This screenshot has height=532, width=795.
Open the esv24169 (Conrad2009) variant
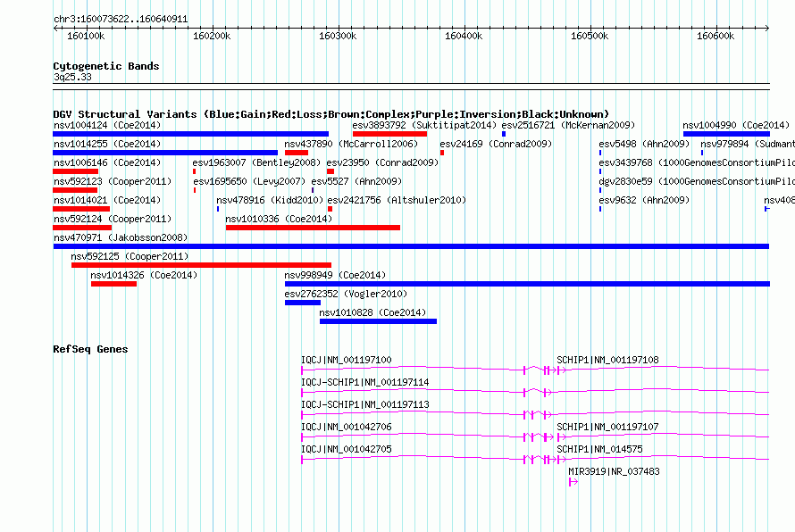pyautogui.click(x=496, y=144)
